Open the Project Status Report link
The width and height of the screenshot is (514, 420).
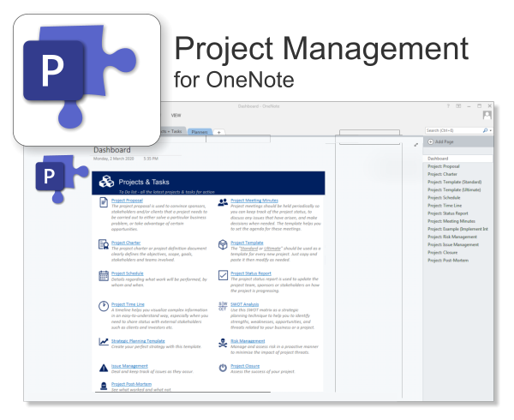251,273
